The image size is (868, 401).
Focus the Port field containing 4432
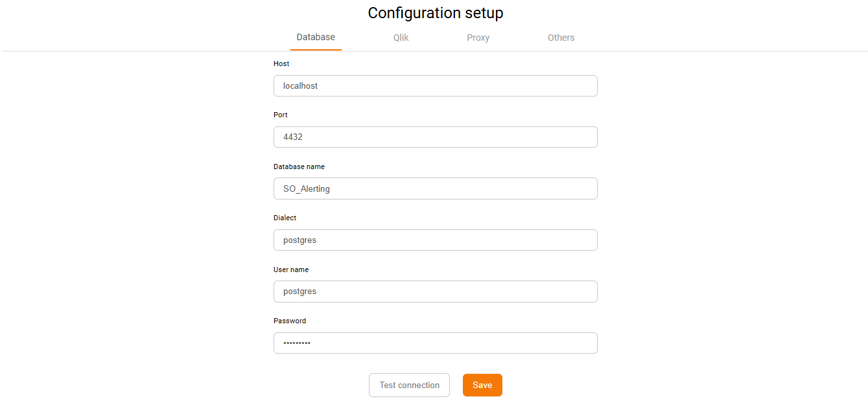click(435, 137)
